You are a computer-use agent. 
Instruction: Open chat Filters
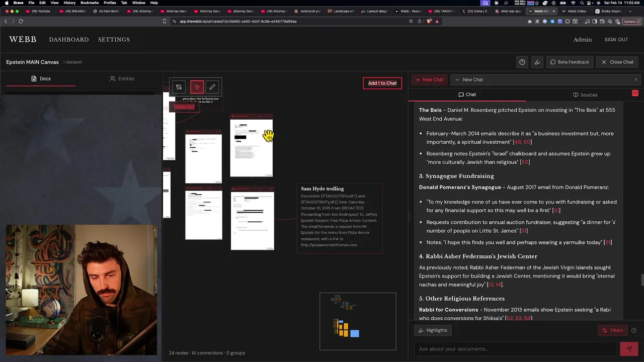[x=612, y=330]
